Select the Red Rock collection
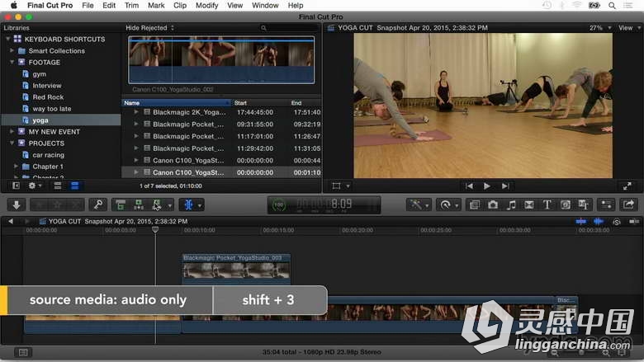This screenshot has height=362, width=644. click(x=48, y=97)
